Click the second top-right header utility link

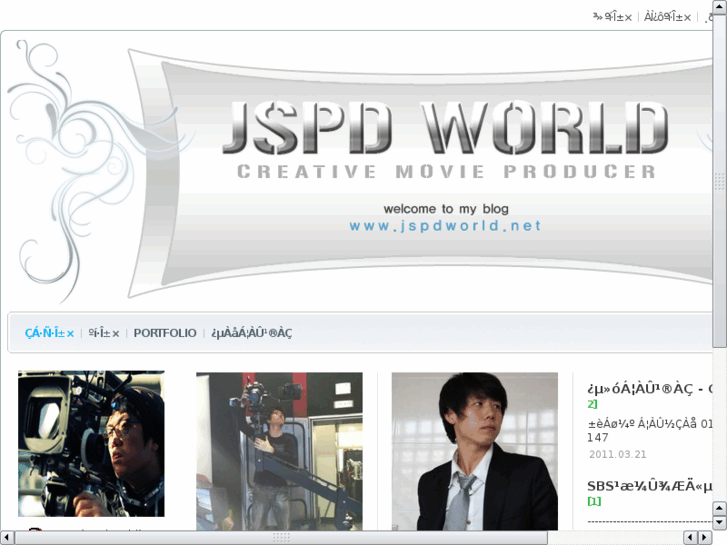tap(667, 17)
